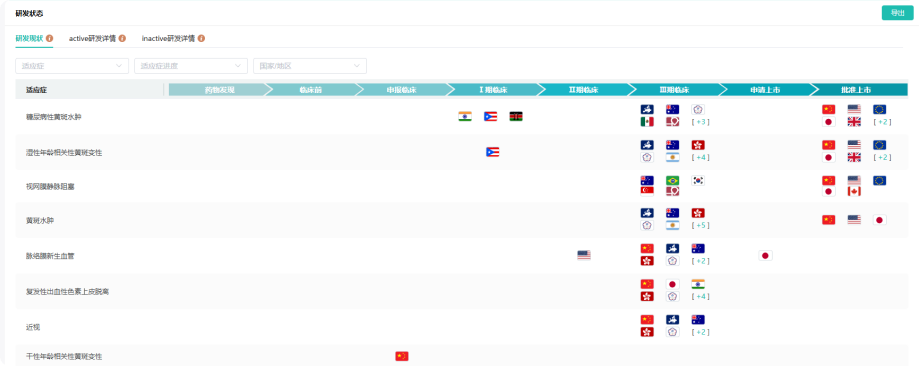919x366 pixels.
Task: Click Japan flag under 申请上市 column
Action: pyautogui.click(x=765, y=255)
